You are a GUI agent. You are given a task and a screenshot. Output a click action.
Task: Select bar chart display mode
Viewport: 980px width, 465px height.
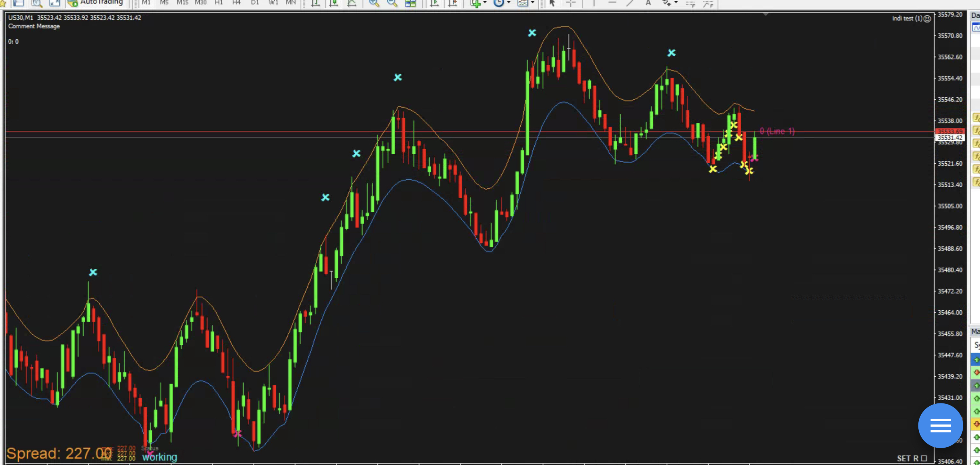click(316, 3)
